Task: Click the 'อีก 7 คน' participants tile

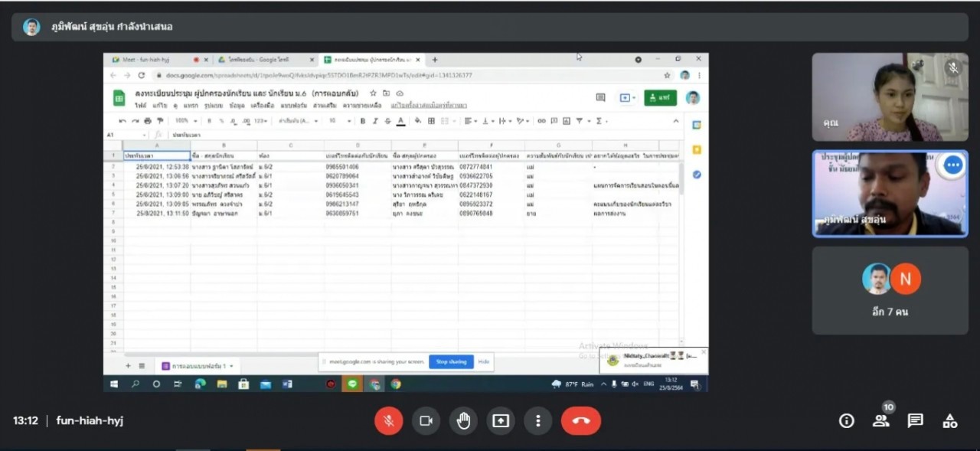Action: tap(890, 290)
